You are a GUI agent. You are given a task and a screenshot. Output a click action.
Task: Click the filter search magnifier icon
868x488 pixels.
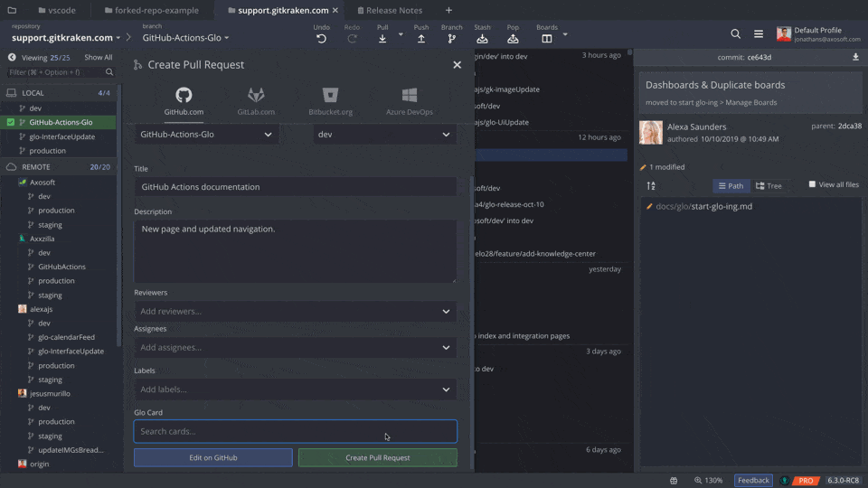click(x=109, y=72)
